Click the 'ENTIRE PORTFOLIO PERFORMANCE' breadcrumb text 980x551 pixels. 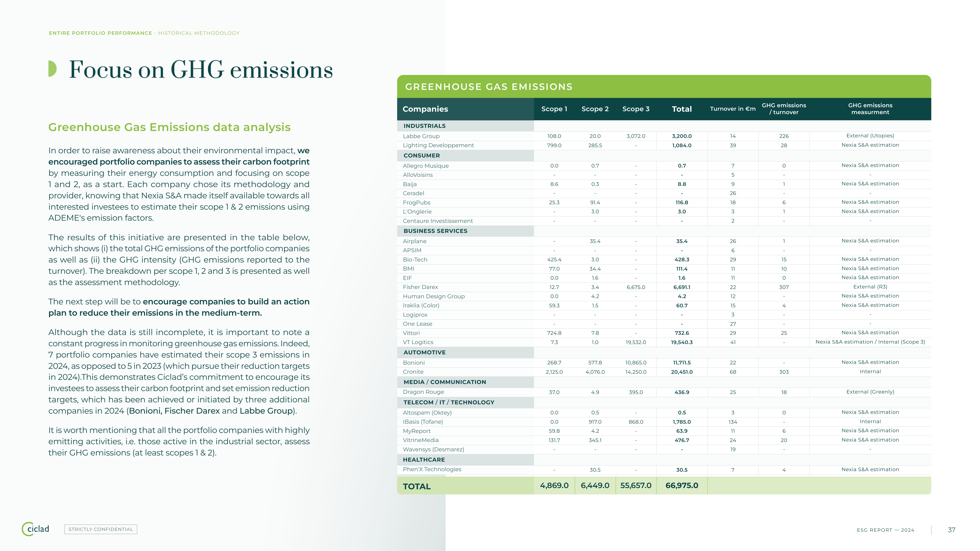pyautogui.click(x=100, y=33)
